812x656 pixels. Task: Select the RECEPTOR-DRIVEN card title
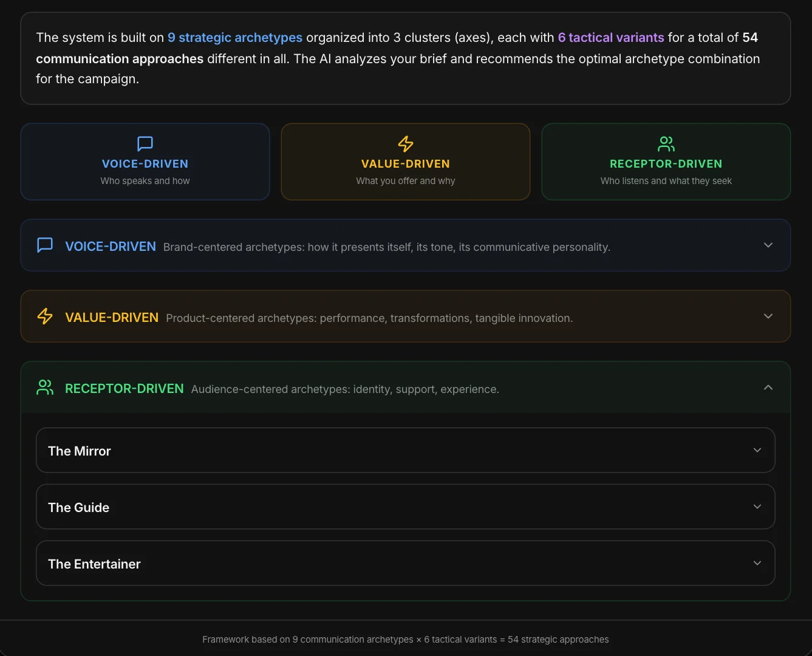point(666,164)
